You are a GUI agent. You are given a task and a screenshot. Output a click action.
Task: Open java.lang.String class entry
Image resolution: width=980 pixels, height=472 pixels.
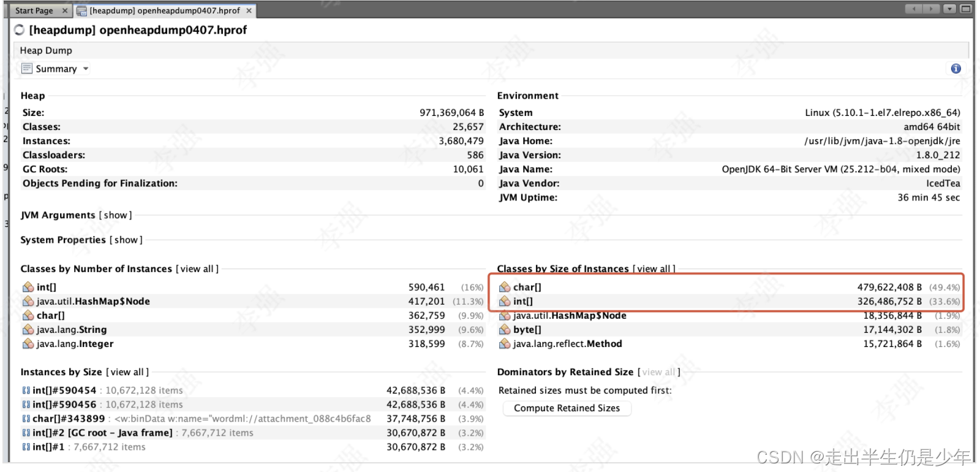coord(72,330)
